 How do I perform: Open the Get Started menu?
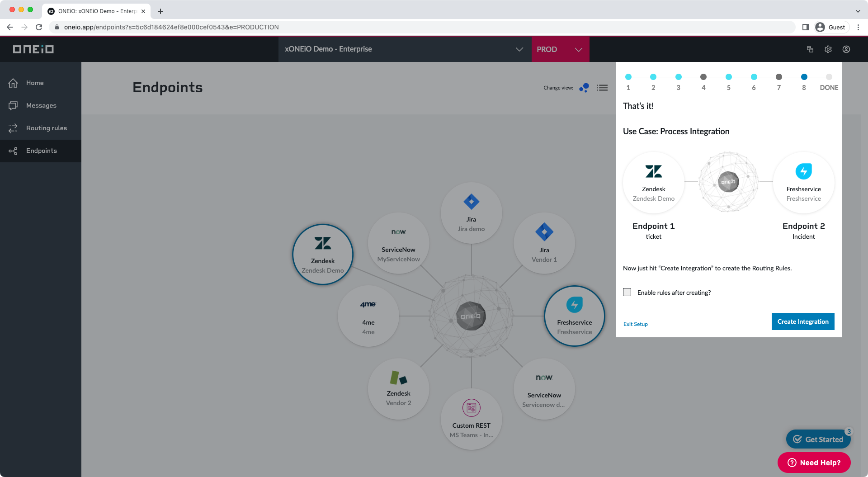click(818, 439)
